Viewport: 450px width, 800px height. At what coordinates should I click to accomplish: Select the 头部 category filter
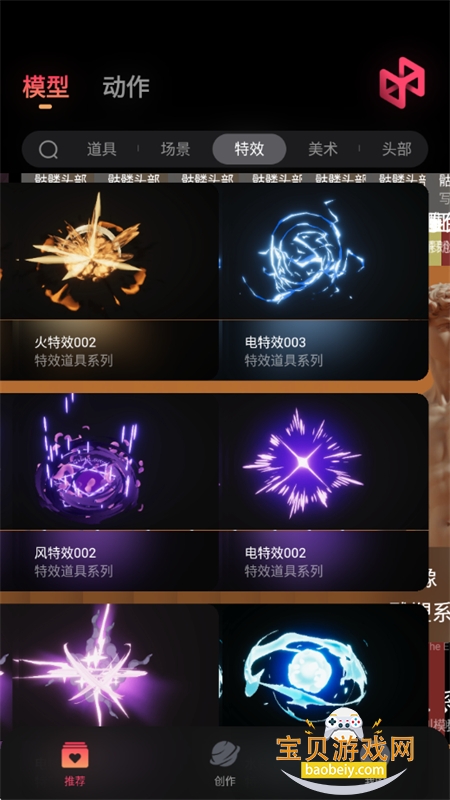pyautogui.click(x=396, y=149)
